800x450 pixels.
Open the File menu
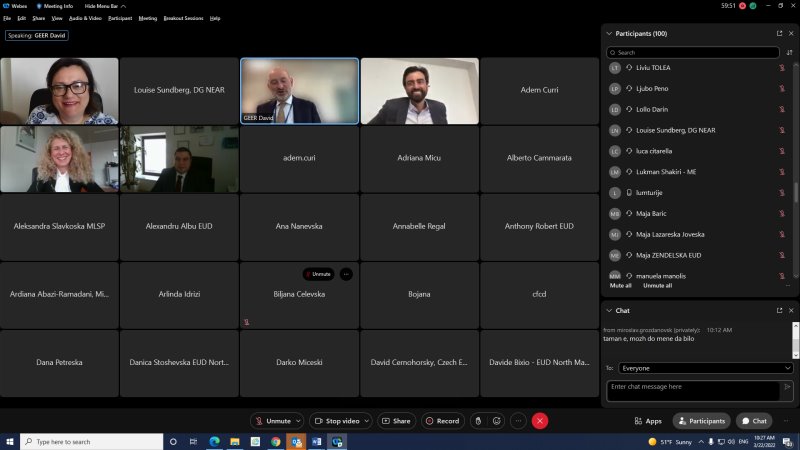[7, 18]
